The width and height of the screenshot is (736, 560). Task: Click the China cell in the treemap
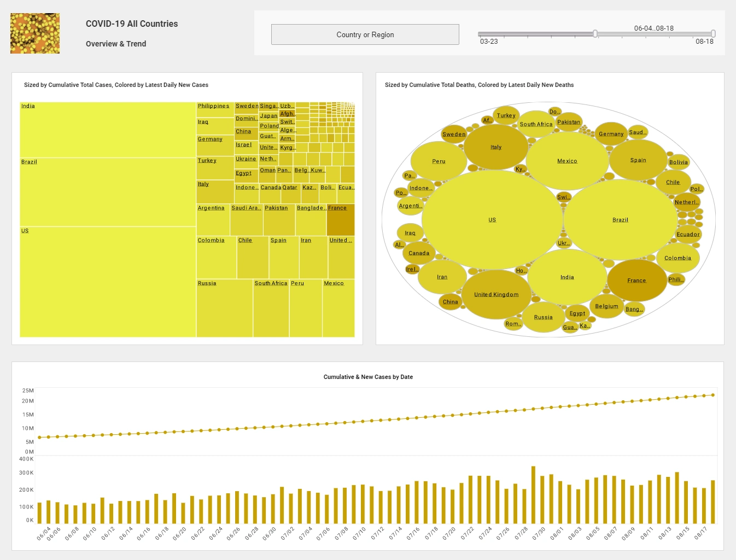[x=245, y=133]
